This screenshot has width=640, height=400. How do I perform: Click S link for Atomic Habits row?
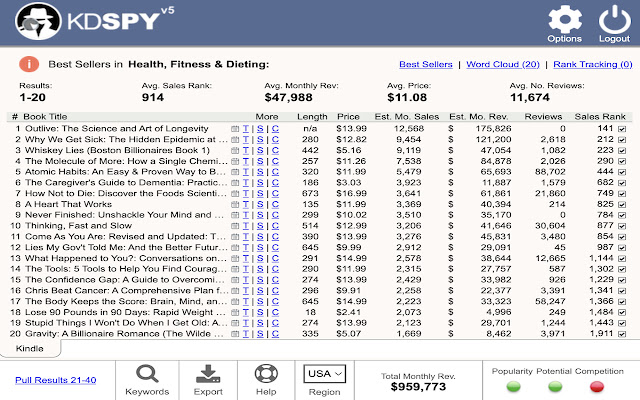point(260,172)
